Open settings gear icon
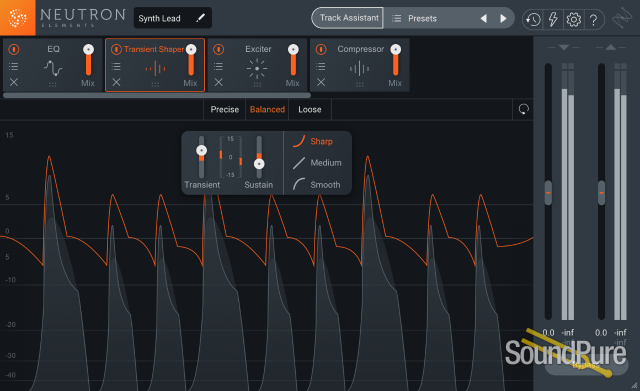The height and width of the screenshot is (391, 640). coord(573,19)
